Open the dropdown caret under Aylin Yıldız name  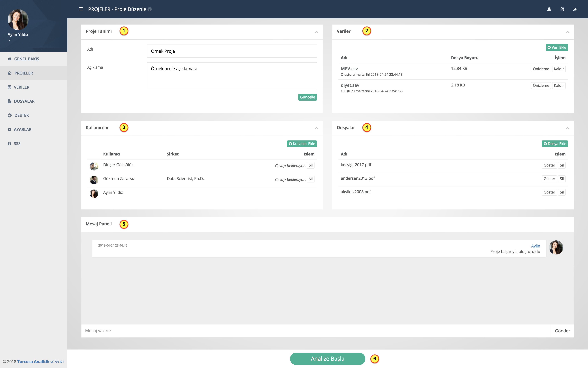9,40
